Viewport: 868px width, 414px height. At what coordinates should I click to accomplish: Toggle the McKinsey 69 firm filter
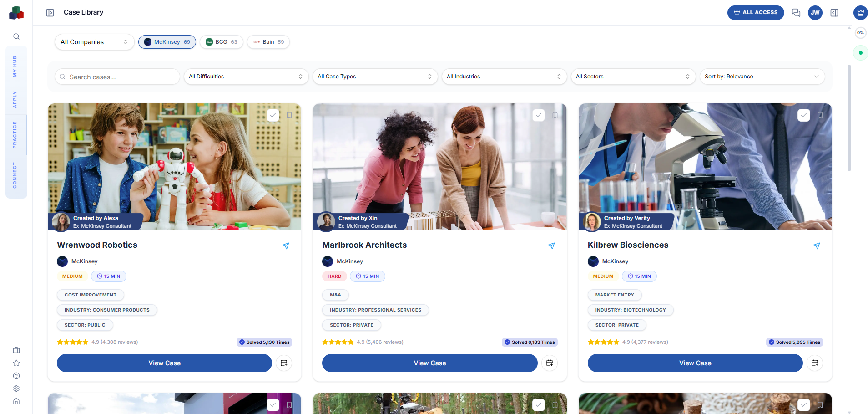(167, 42)
